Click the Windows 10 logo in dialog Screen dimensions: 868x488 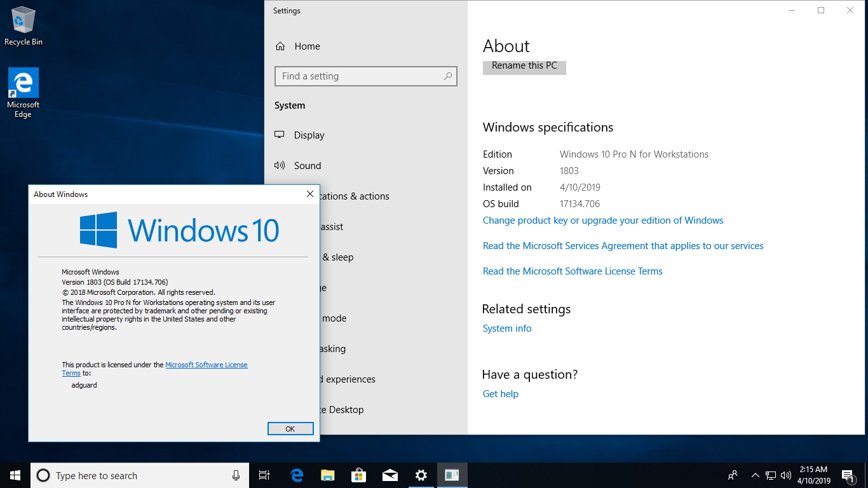[180, 230]
